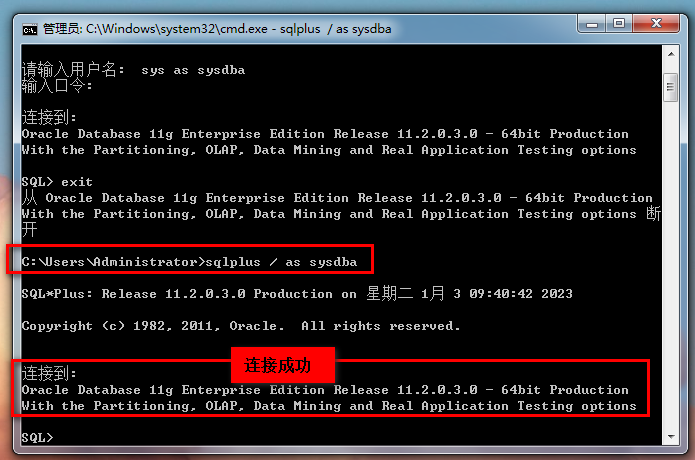This screenshot has height=460, width=695.
Task: Maximize the cmd.exe window
Action: point(619,24)
